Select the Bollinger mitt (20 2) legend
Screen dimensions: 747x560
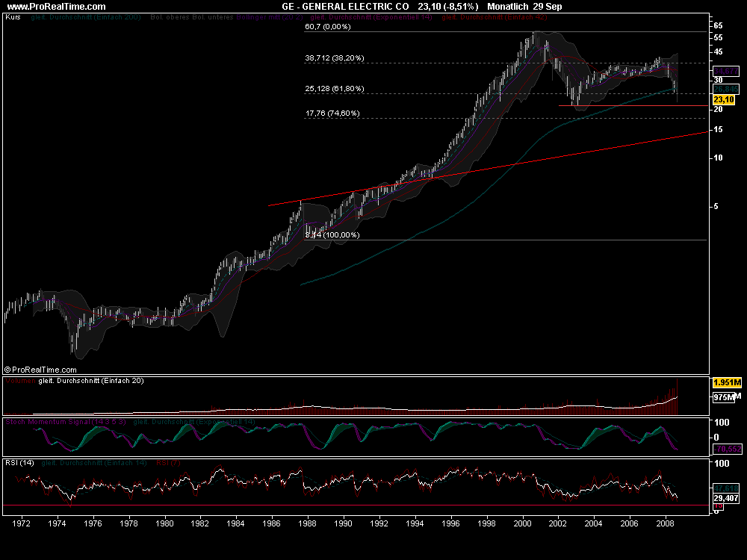tap(269, 16)
